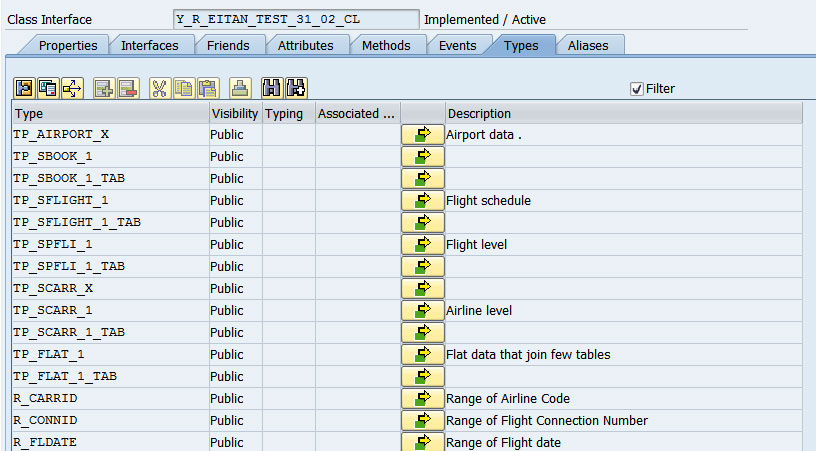Click the Typing column header

[289, 113]
